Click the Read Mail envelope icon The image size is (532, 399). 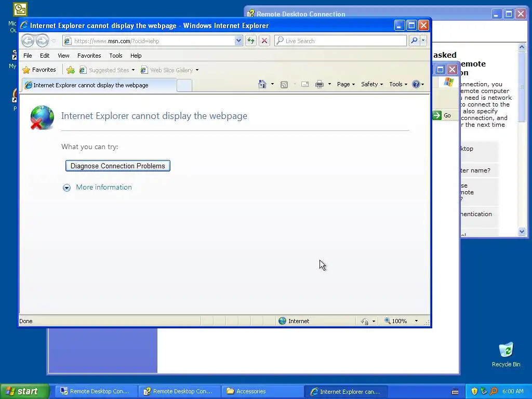pos(305,84)
